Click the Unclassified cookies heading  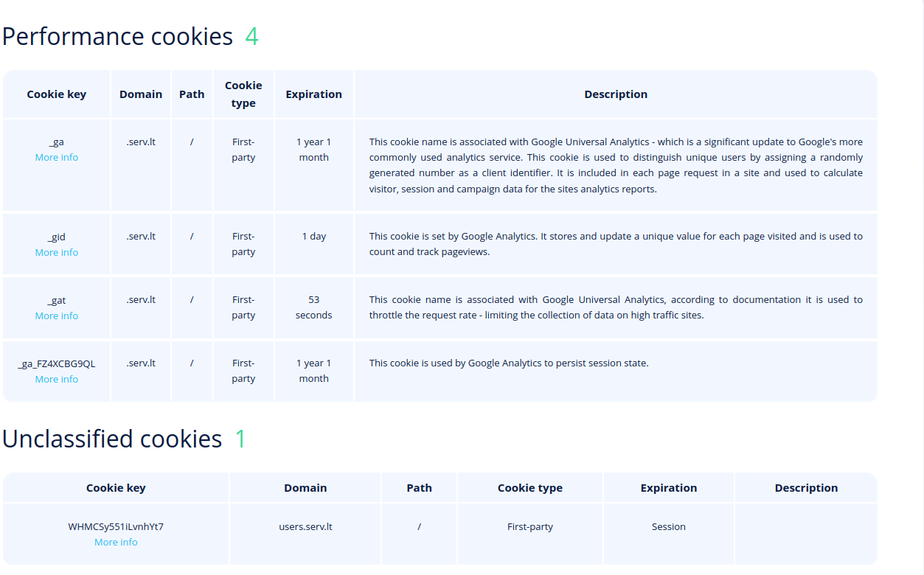click(x=112, y=439)
